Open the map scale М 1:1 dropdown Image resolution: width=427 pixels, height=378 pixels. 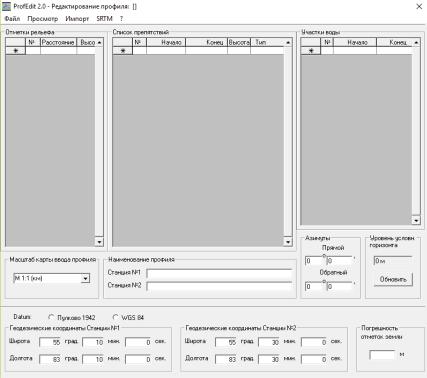85,278
